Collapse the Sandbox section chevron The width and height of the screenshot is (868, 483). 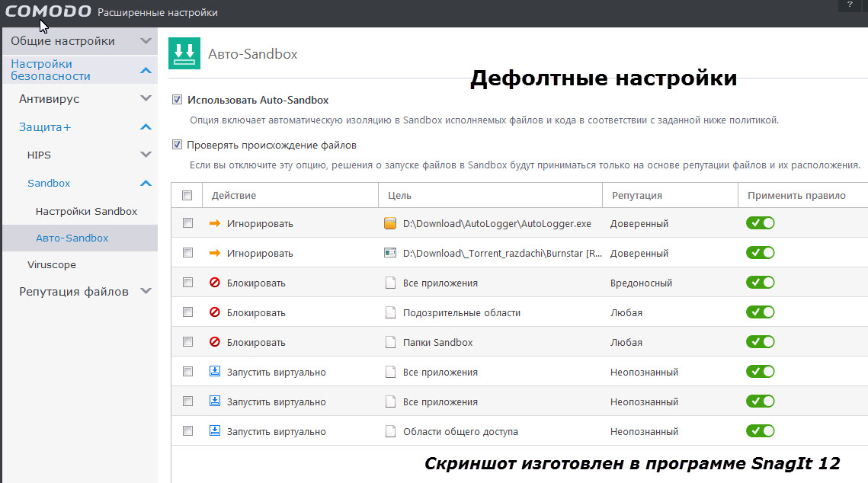pyautogui.click(x=146, y=183)
